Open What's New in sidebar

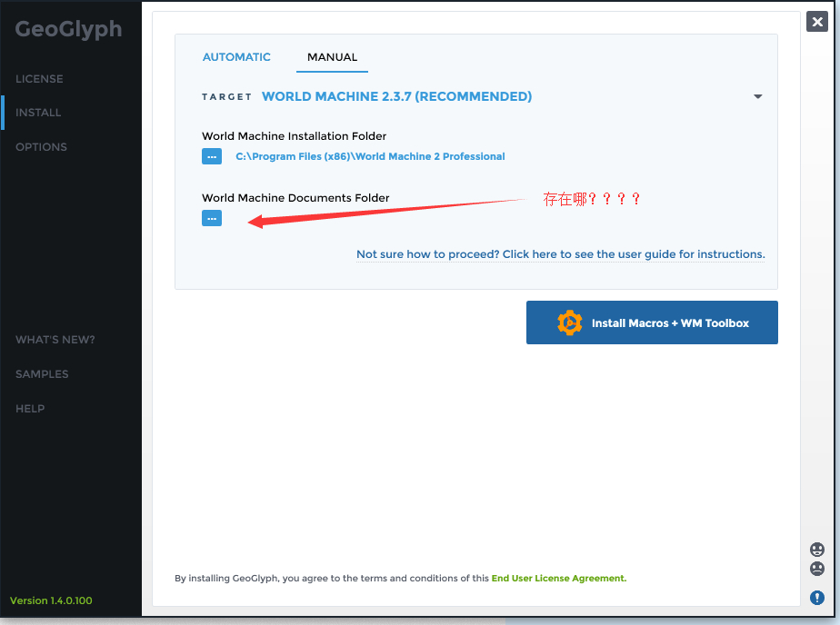[x=55, y=340]
